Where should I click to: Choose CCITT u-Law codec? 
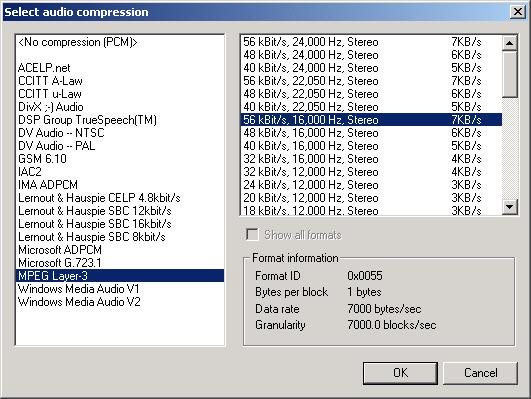tap(120, 94)
